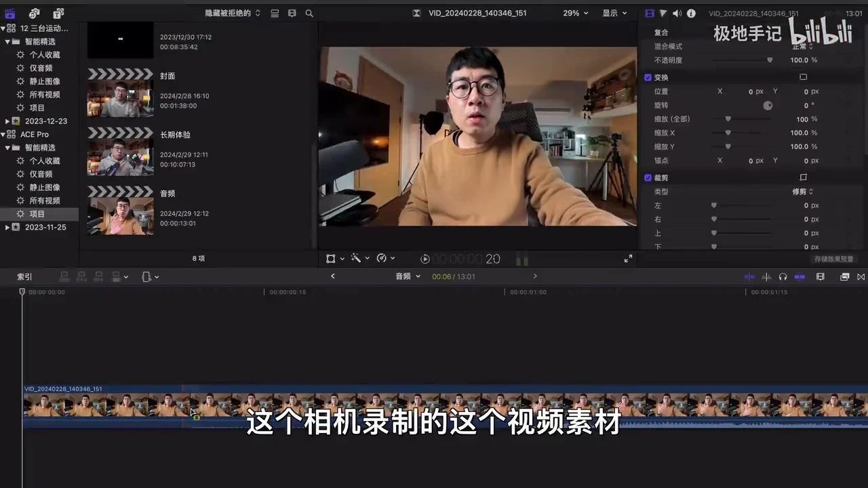The height and width of the screenshot is (488, 868).
Task: Open the Info inspector icon
Action: 691,13
